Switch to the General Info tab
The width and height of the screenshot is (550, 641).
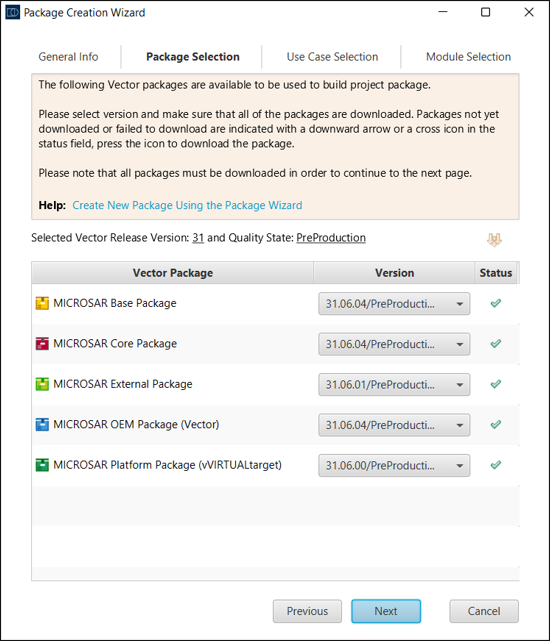(x=68, y=57)
